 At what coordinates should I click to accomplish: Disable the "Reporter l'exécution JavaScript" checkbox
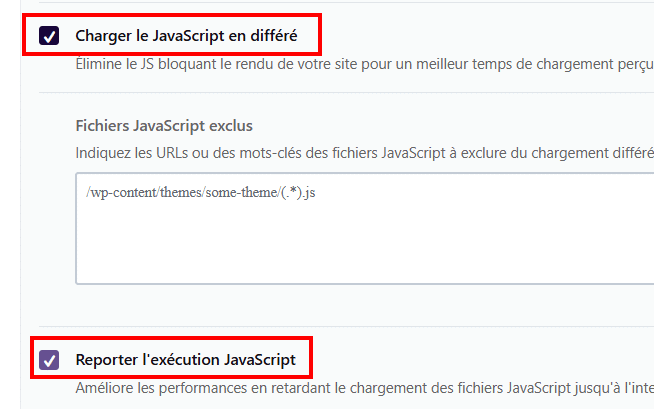49,359
